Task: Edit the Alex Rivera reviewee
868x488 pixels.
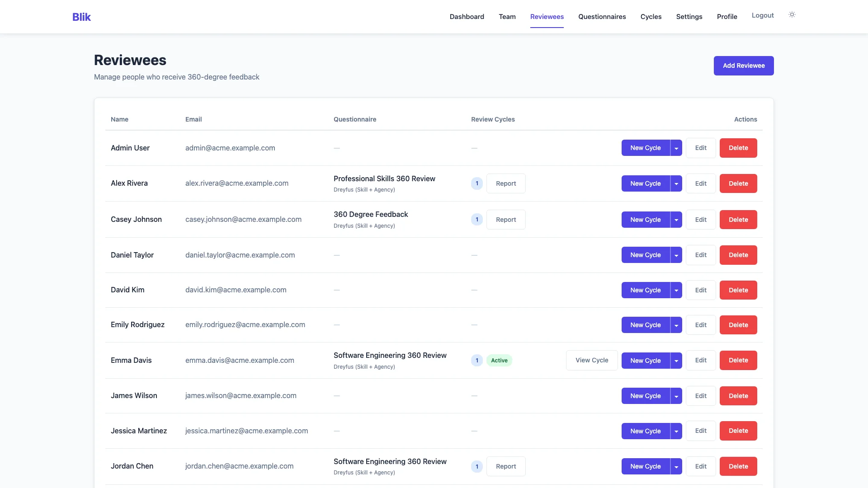Action: tap(701, 183)
